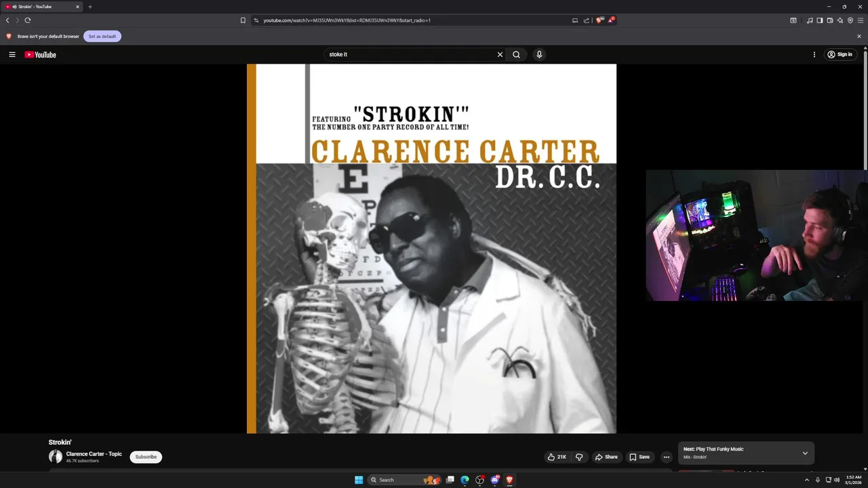Open the system volume control
This screenshot has width=868, height=488.
click(837, 480)
